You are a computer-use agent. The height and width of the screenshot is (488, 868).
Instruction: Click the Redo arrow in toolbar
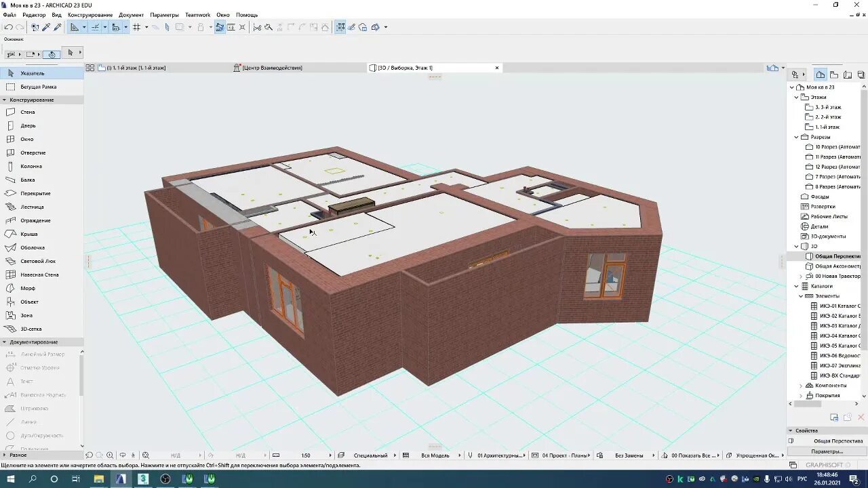click(x=20, y=27)
